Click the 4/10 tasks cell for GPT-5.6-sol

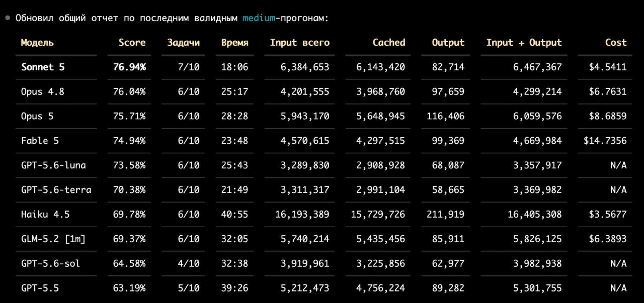[189, 264]
